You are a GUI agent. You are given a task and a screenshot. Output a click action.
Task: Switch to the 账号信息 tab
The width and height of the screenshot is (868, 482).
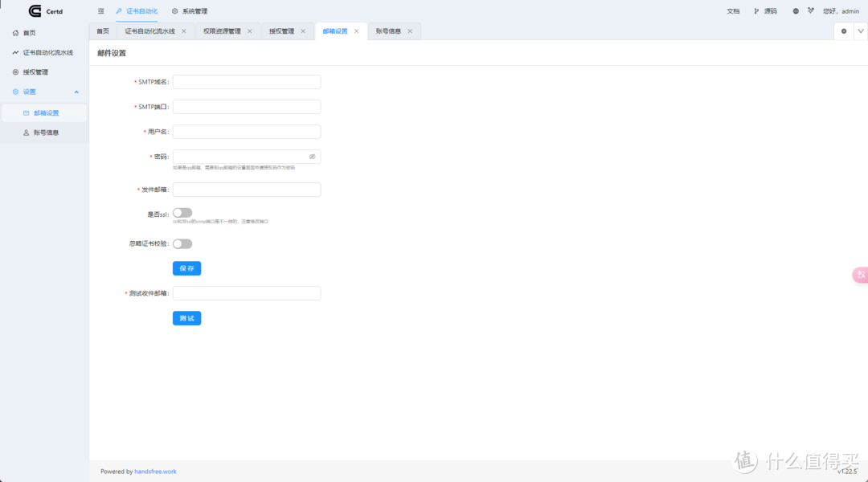388,31
